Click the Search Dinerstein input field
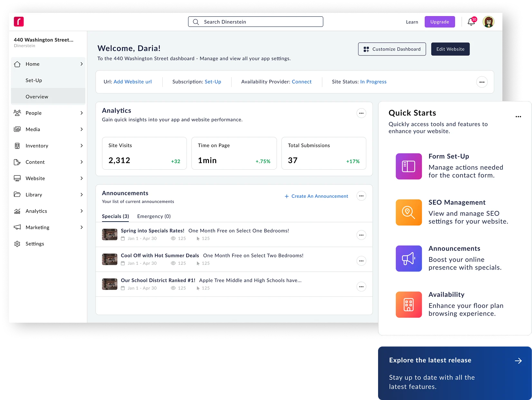 coord(256,22)
